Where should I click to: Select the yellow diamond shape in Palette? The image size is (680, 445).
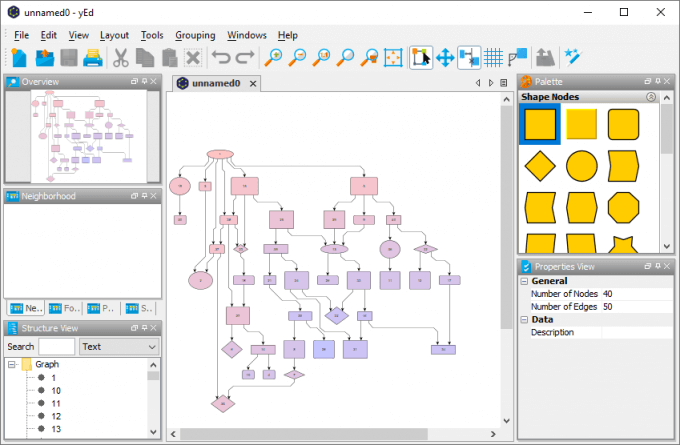pos(540,166)
